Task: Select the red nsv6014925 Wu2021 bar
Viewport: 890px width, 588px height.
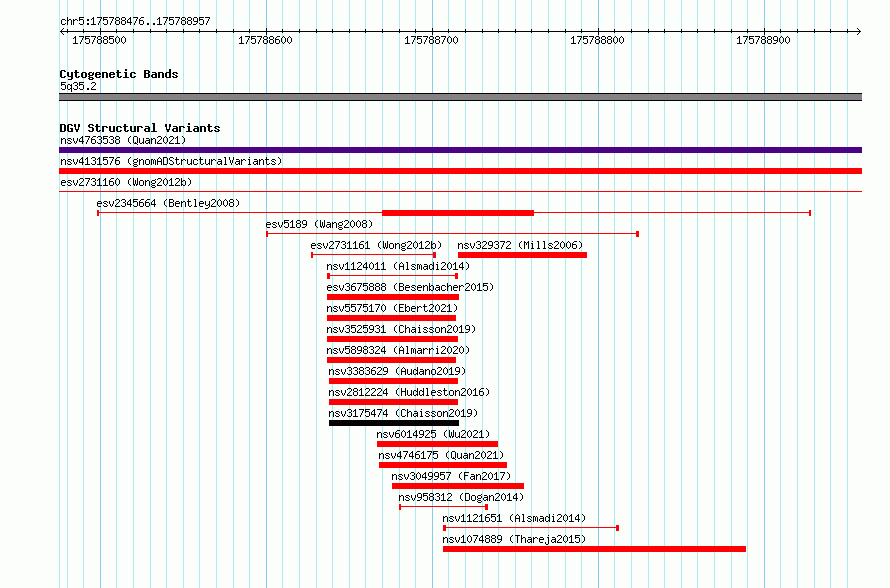Action: [438, 444]
